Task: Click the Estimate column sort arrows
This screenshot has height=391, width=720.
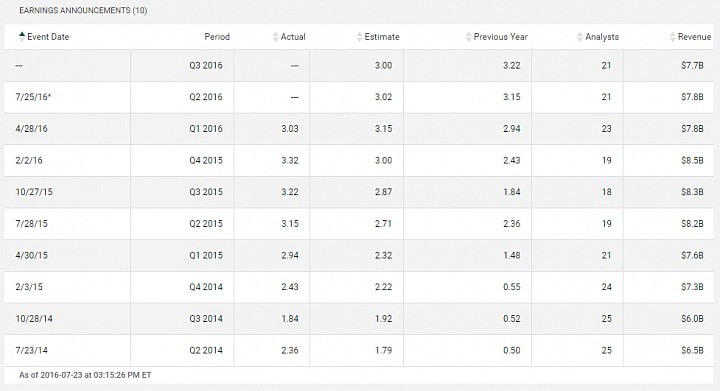Action: pyautogui.click(x=359, y=37)
